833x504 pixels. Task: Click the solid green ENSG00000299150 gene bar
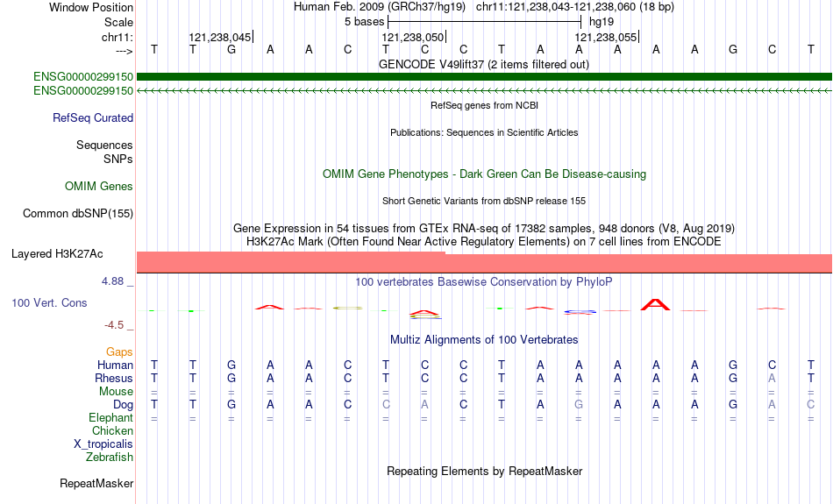[484, 77]
